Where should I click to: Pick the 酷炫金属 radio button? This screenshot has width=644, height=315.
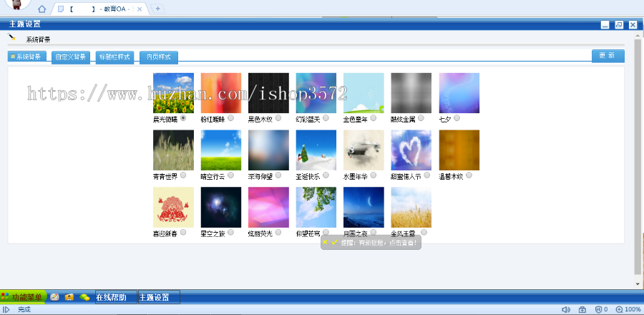(x=421, y=118)
